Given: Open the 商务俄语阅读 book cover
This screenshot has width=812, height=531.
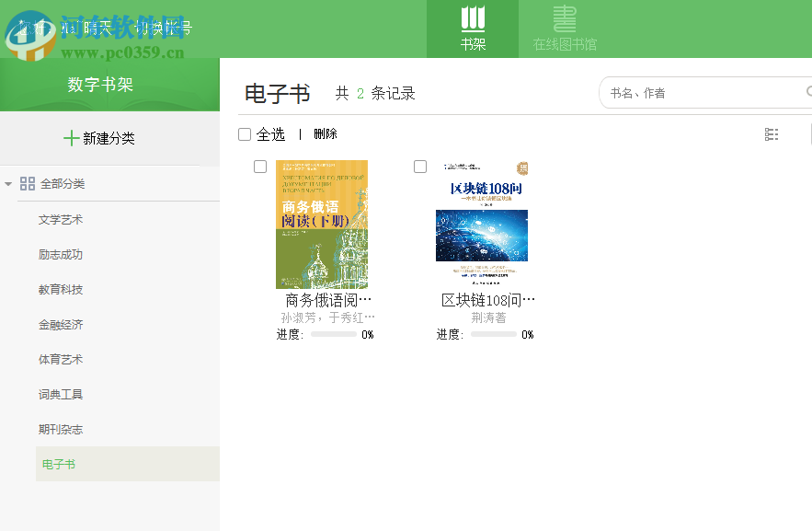Looking at the screenshot, I should (x=321, y=224).
